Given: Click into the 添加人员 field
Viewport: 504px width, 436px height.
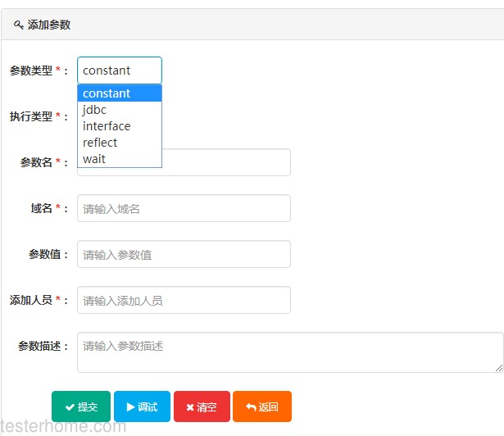Looking at the screenshot, I should [184, 300].
